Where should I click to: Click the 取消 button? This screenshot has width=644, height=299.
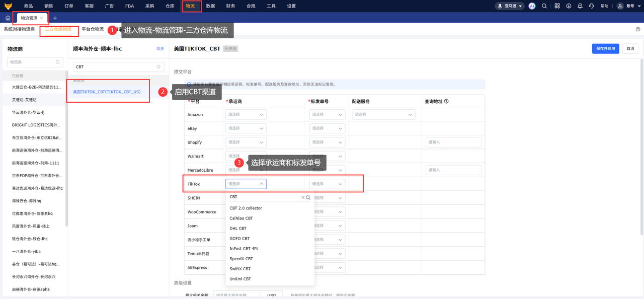tap(630, 49)
